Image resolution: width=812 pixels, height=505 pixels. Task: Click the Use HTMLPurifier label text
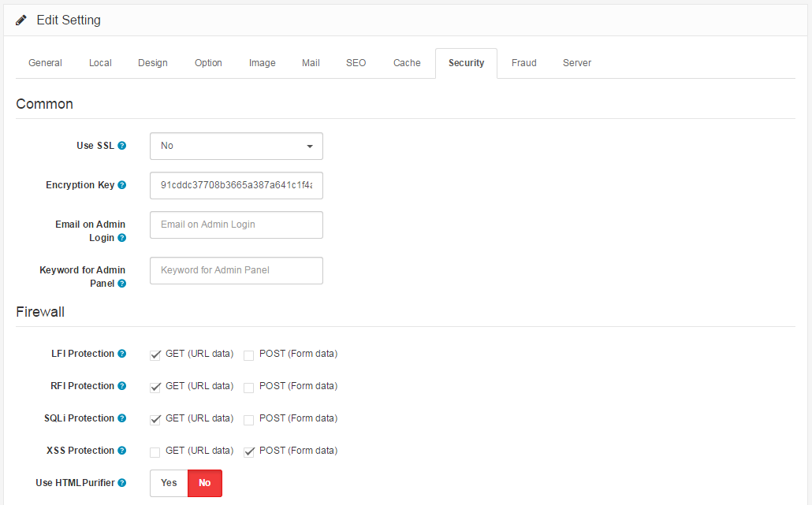pos(75,483)
